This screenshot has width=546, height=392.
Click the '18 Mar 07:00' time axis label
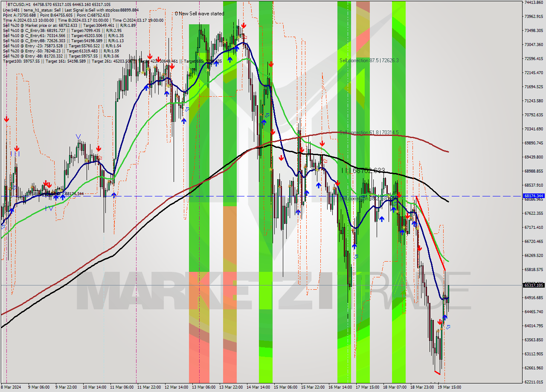(x=395, y=387)
